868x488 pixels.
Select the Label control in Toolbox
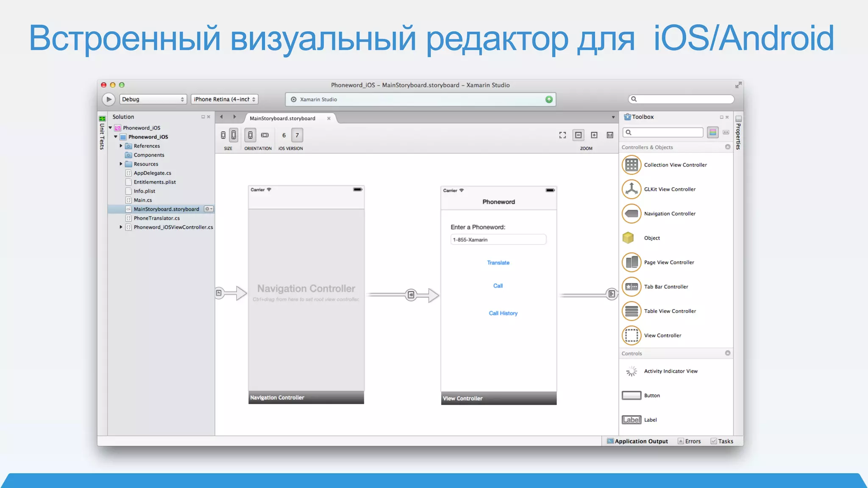click(676, 420)
